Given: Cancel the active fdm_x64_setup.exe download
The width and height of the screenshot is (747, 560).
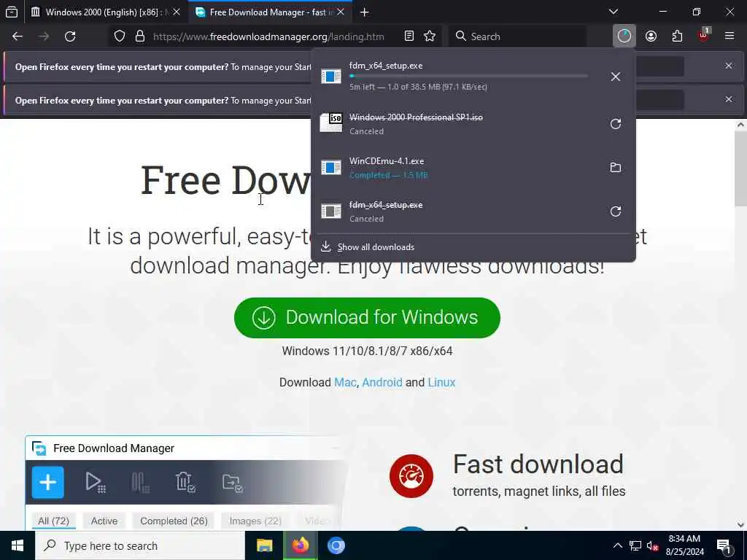Looking at the screenshot, I should pyautogui.click(x=616, y=77).
